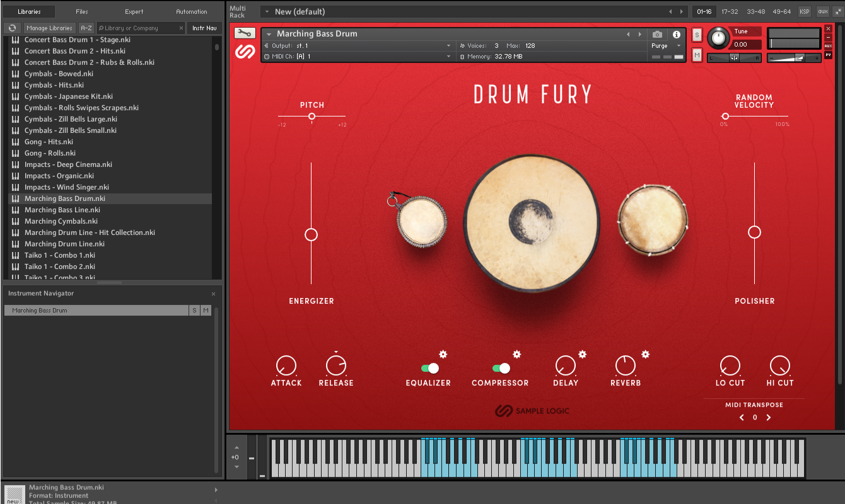Minimize the instrument view in rack
The width and height of the screenshot is (845, 504).
(829, 37)
